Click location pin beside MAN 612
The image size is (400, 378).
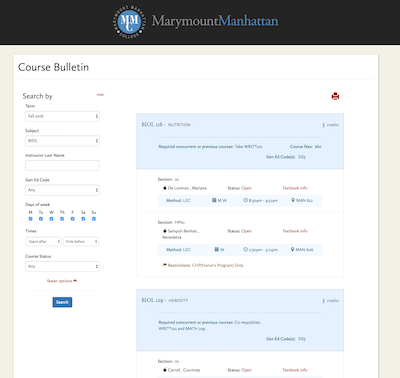pos(293,200)
